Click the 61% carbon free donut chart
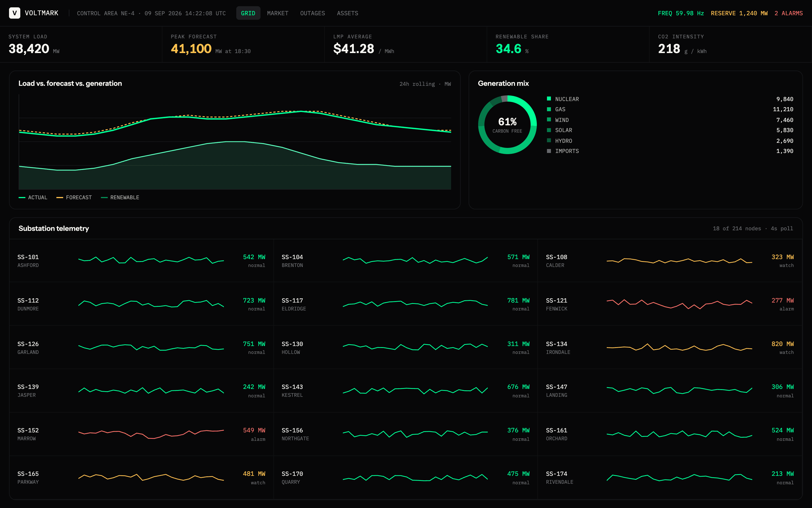Screen dimensions: 812x508 point(507,125)
